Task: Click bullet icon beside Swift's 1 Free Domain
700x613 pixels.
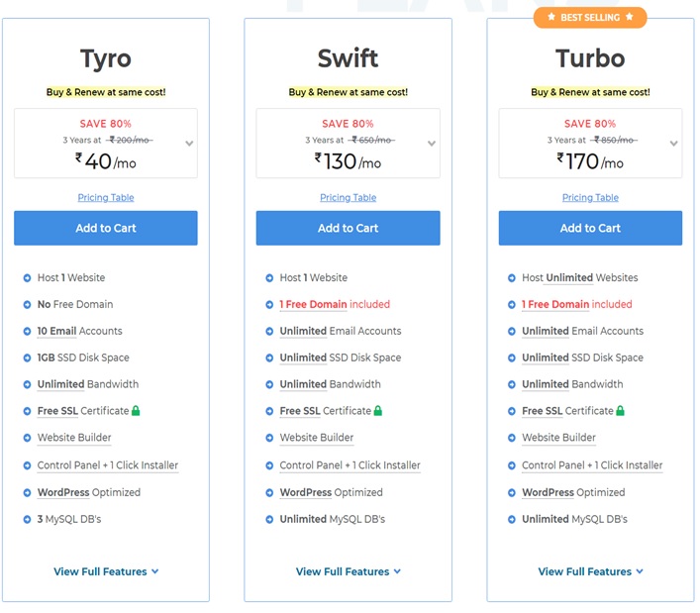Action: click(269, 304)
